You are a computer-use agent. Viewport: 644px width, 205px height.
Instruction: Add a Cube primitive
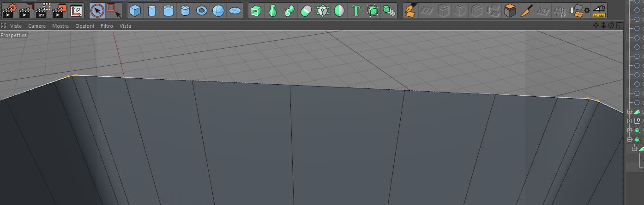tap(135, 10)
